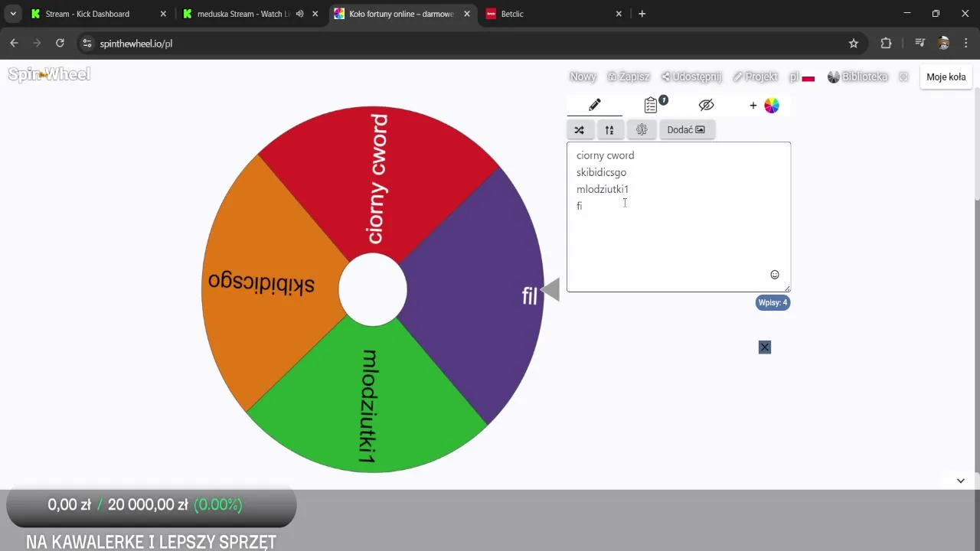Click Nowy to start a new wheel

pos(583,77)
